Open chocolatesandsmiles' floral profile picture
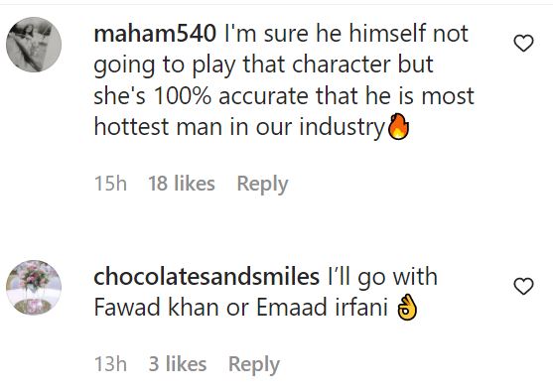The width and height of the screenshot is (553, 392). 34,288
